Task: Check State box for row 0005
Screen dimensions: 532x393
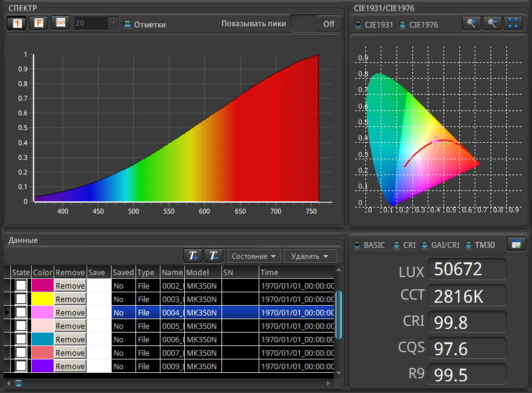Action: tap(21, 326)
